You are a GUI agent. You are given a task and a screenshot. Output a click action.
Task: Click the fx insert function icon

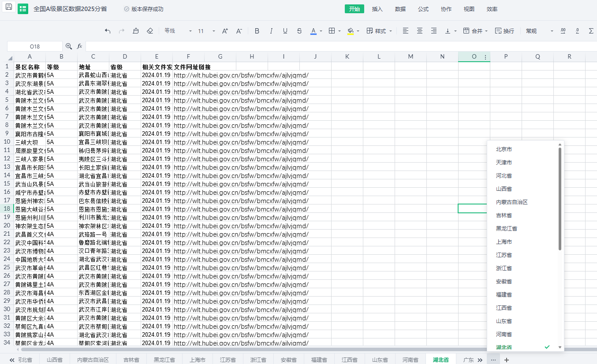click(80, 46)
